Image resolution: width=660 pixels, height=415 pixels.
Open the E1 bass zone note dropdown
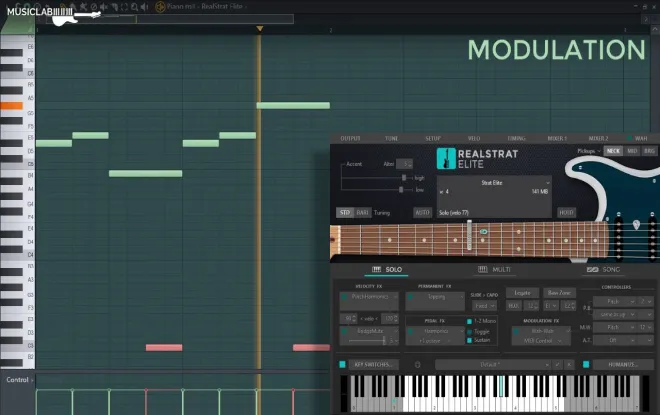pos(551,306)
